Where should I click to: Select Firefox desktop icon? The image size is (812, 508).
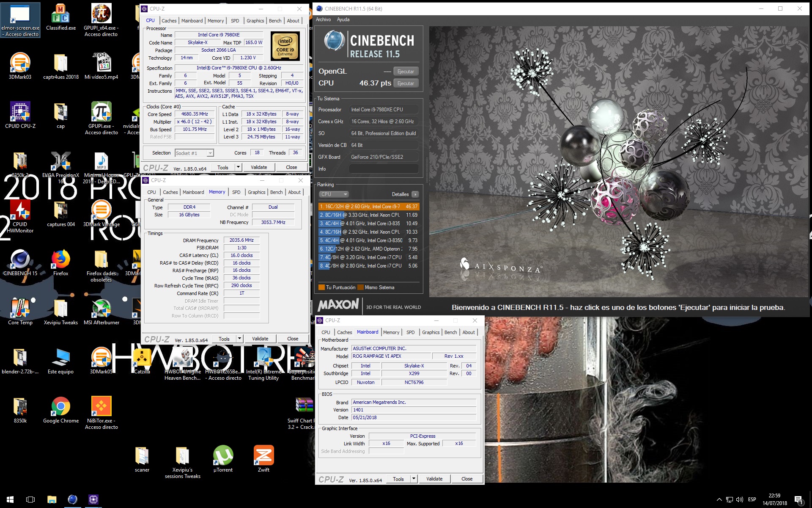click(60, 262)
